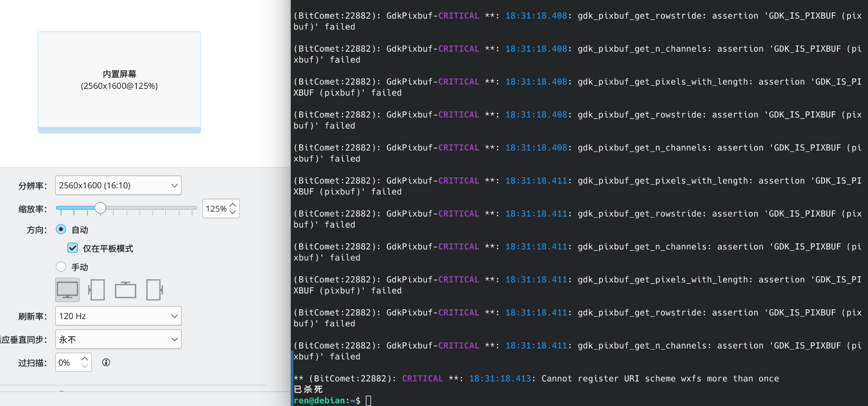868x406 pixels.
Task: Choose portrait orientation with stand on left
Action: [97, 290]
